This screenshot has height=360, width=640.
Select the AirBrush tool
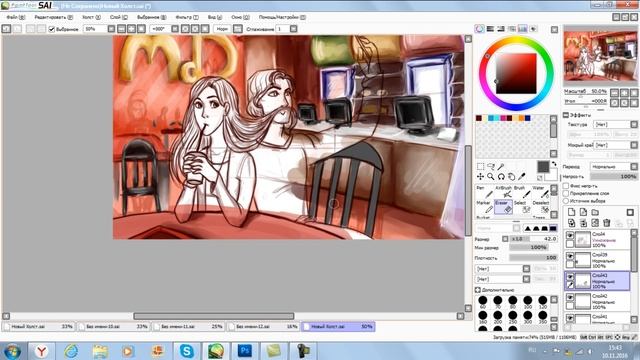pos(503,192)
